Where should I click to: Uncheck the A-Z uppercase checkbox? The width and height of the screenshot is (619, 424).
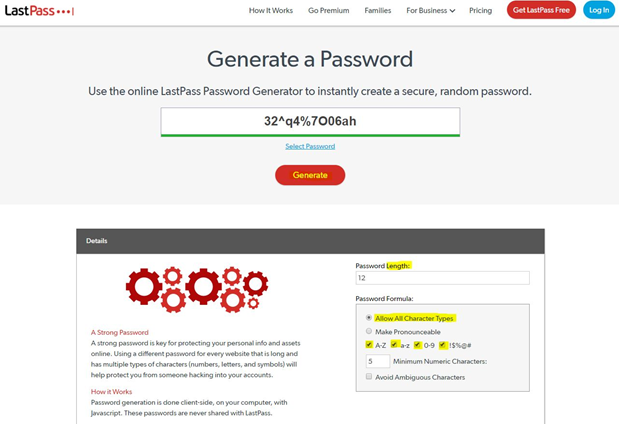pyautogui.click(x=369, y=344)
